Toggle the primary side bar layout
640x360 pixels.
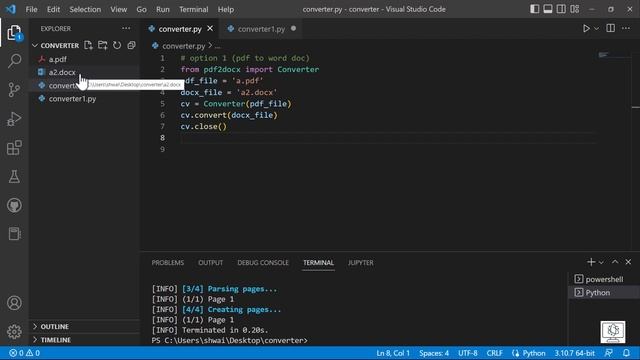(534, 9)
